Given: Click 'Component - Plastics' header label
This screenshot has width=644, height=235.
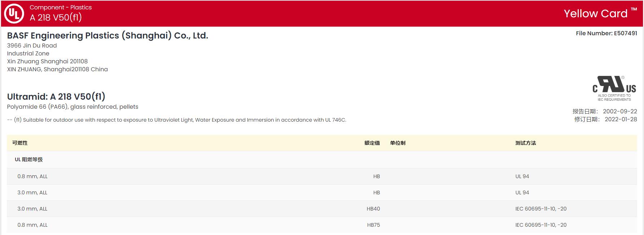Looking at the screenshot, I should pos(61,7).
